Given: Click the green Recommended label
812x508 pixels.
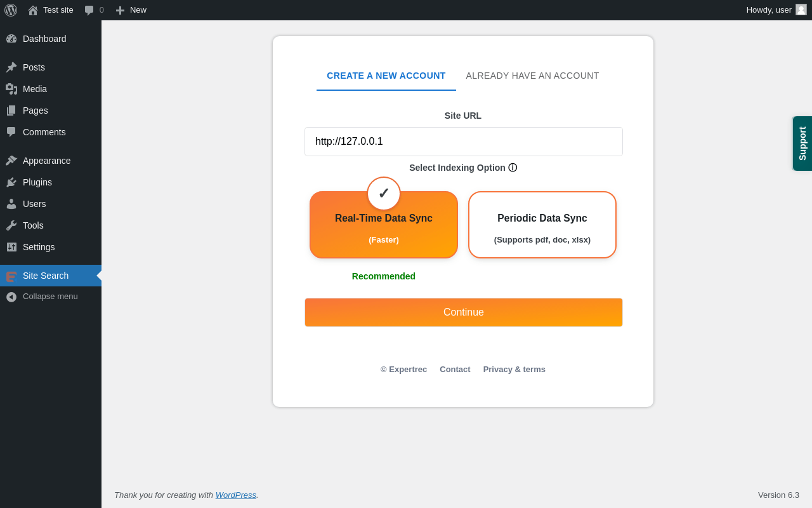Looking at the screenshot, I should click(x=384, y=276).
